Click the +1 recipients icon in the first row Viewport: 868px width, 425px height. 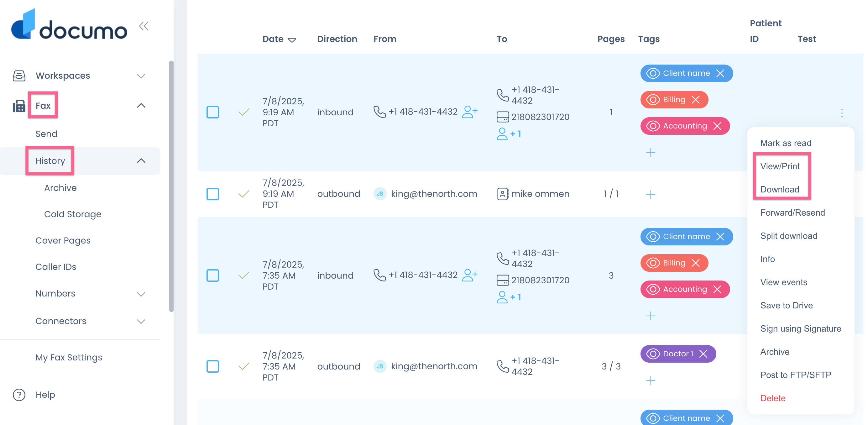[x=509, y=134]
